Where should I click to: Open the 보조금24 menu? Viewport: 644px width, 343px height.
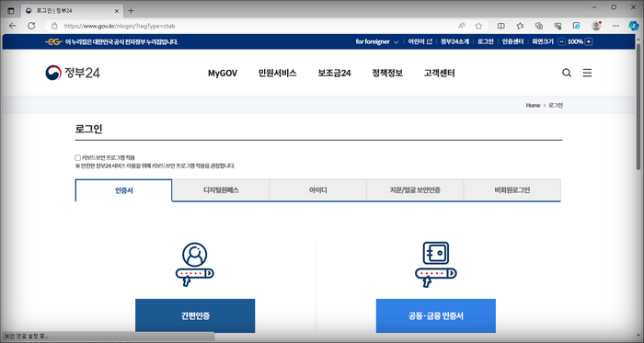[x=334, y=73]
